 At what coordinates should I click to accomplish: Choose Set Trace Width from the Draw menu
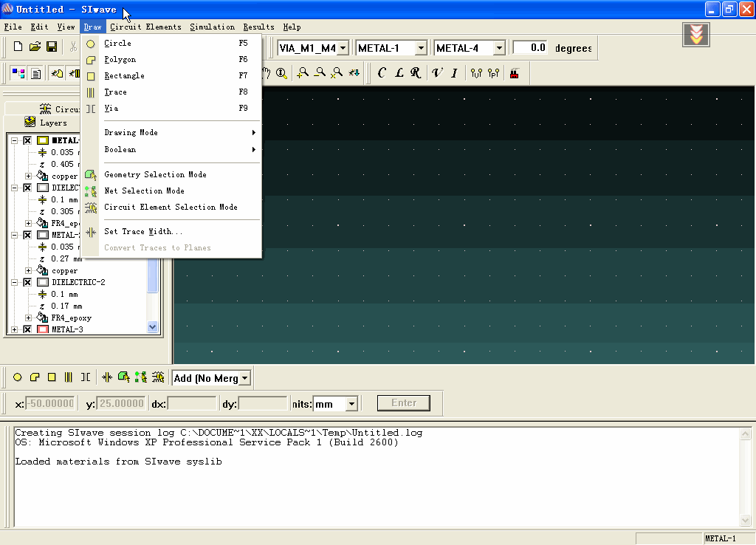(171, 231)
